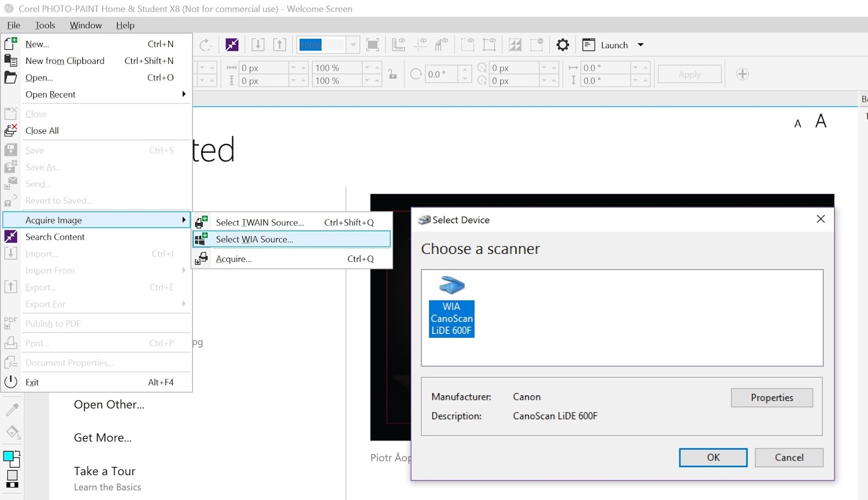The height and width of the screenshot is (500, 868).
Task: Click the Import toolbar icon
Action: point(258,44)
